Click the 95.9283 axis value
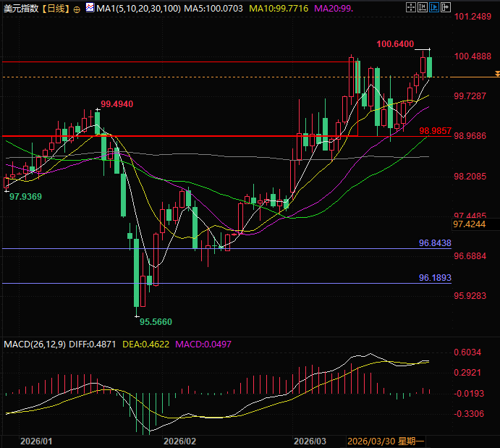500x448 pixels. 470,296
